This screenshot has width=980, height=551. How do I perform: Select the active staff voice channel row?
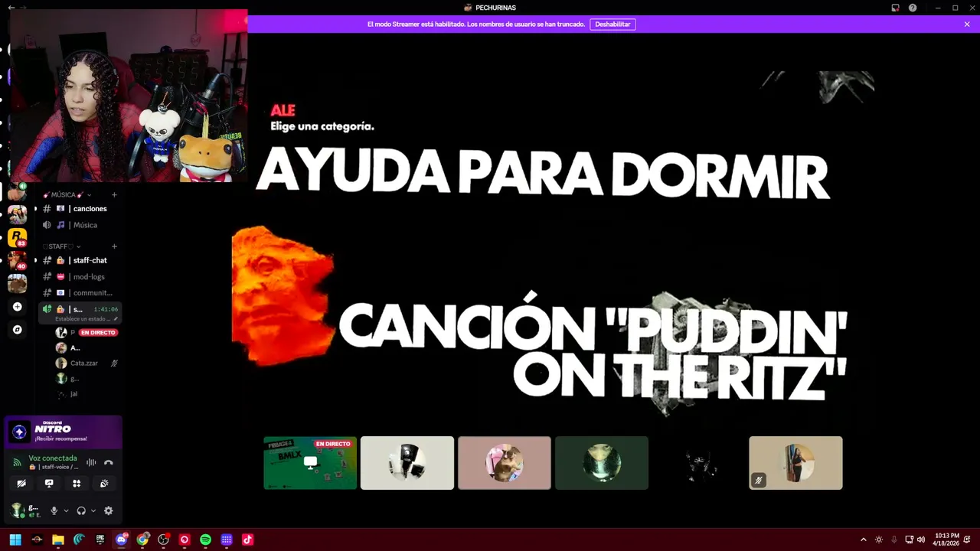pyautogui.click(x=80, y=312)
